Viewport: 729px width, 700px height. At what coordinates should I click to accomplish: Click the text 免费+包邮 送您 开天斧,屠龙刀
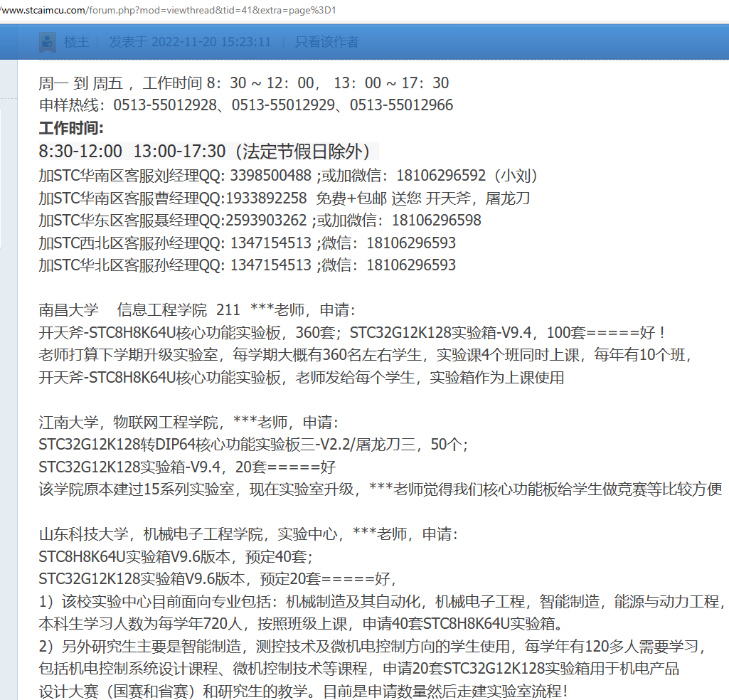click(423, 198)
